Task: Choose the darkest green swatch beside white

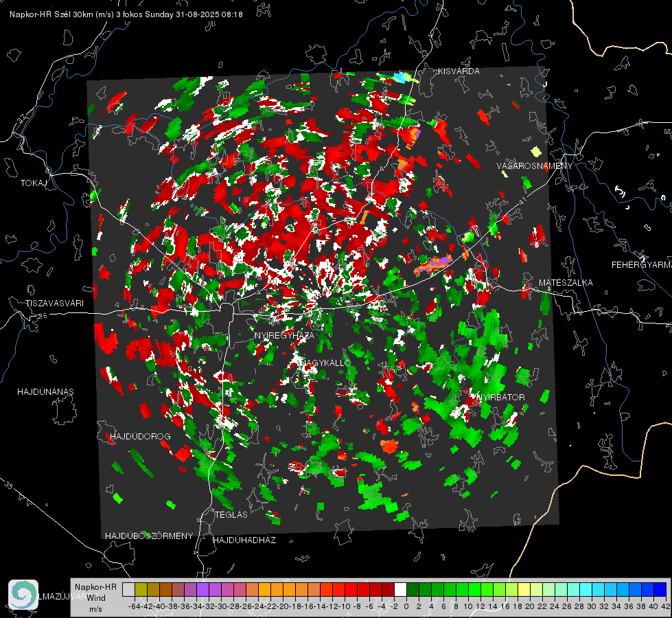Action: pos(413,589)
